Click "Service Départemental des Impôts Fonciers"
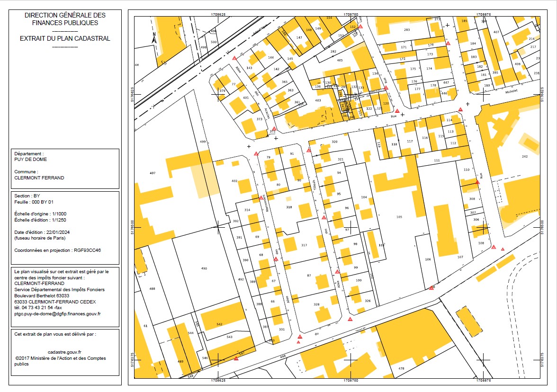 point(59,290)
